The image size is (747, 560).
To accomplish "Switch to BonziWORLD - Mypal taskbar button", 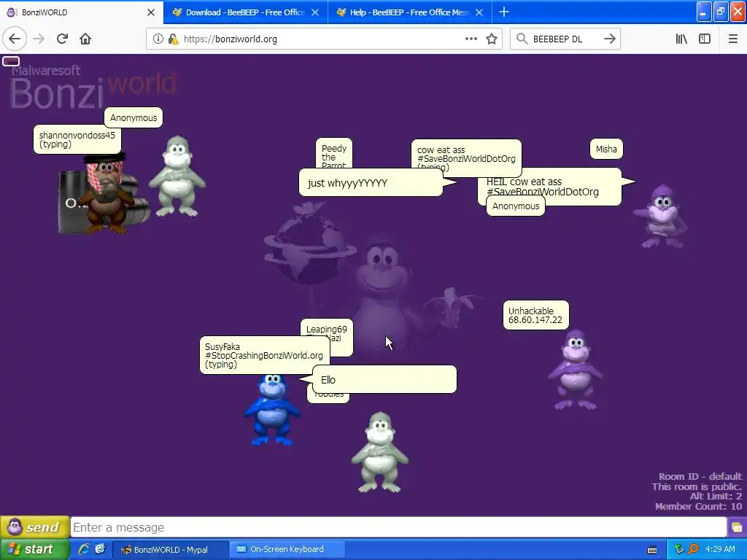I will tap(171, 550).
